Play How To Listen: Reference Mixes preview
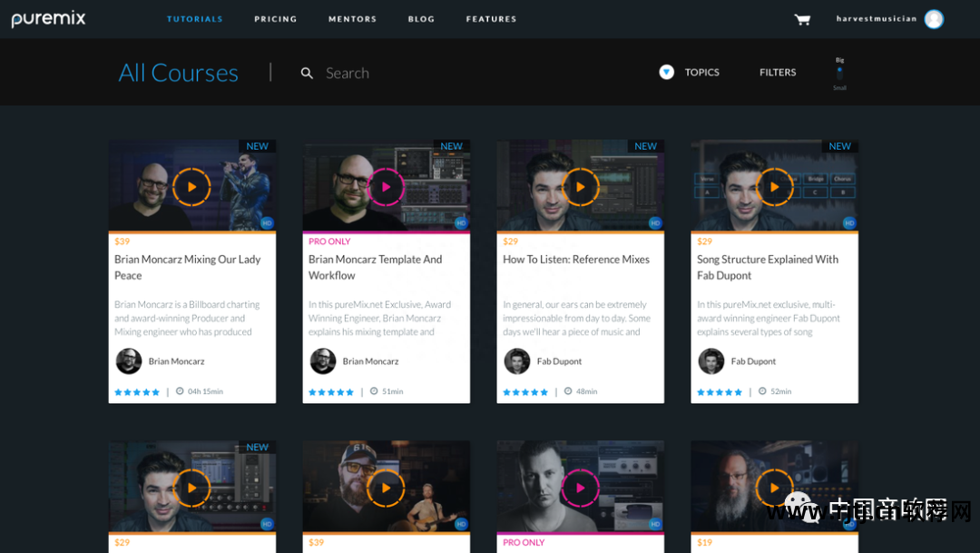The height and width of the screenshot is (553, 980). (x=580, y=187)
